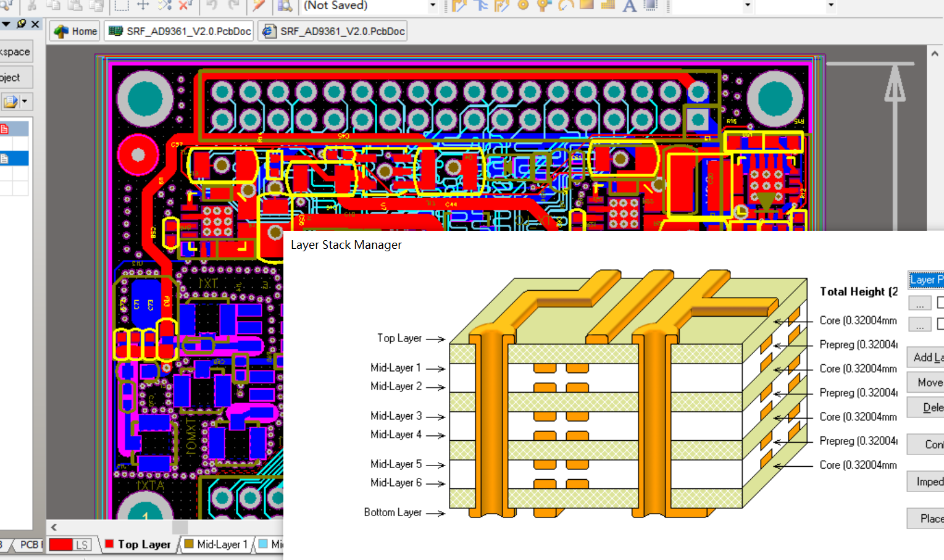Switch to first SRF_AD9361_V2.0.PcbDoc tab
Screen dimensions: 944x560
(x=180, y=31)
